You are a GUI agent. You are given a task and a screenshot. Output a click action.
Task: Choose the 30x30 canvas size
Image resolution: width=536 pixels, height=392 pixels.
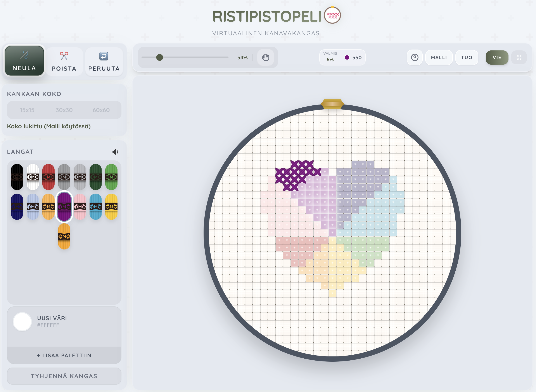click(x=64, y=110)
